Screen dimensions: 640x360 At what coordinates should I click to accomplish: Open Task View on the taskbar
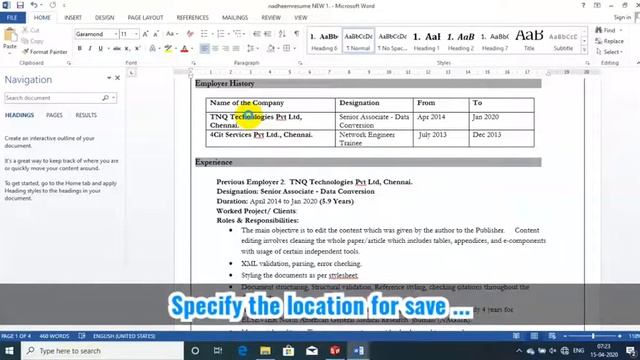(x=218, y=351)
